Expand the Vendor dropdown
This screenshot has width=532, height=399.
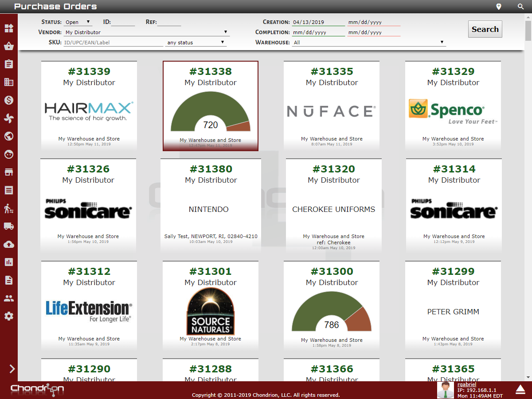click(146, 32)
